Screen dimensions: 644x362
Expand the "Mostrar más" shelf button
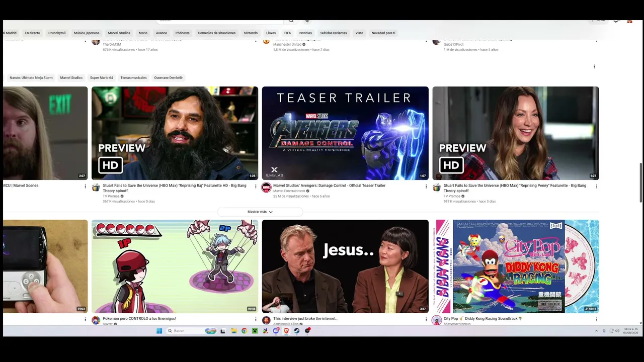pos(260,212)
